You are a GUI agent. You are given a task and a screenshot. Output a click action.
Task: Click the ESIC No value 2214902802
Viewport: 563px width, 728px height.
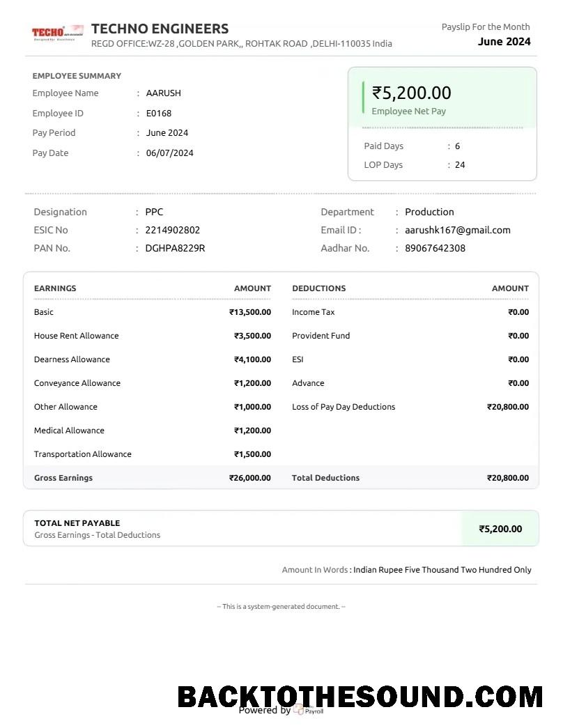point(173,231)
